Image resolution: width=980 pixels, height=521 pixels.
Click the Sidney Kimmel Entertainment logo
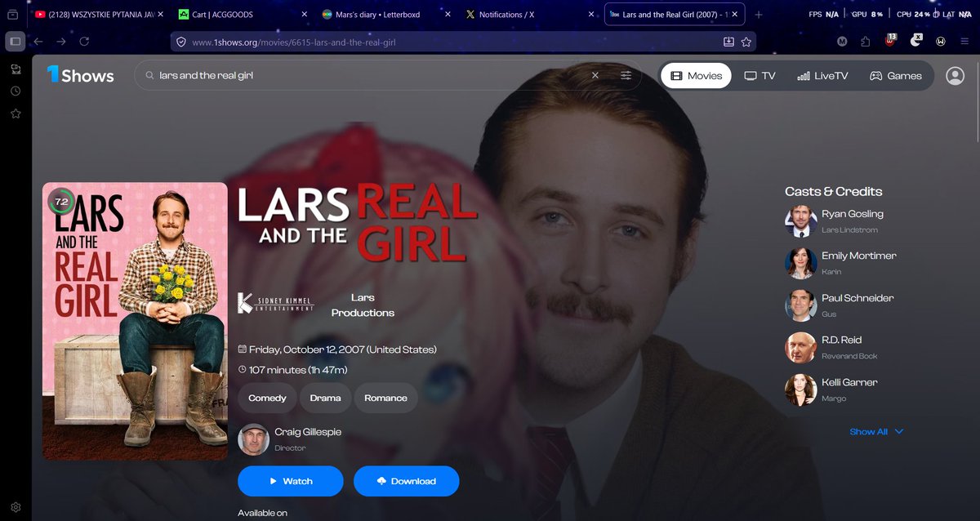pyautogui.click(x=275, y=302)
